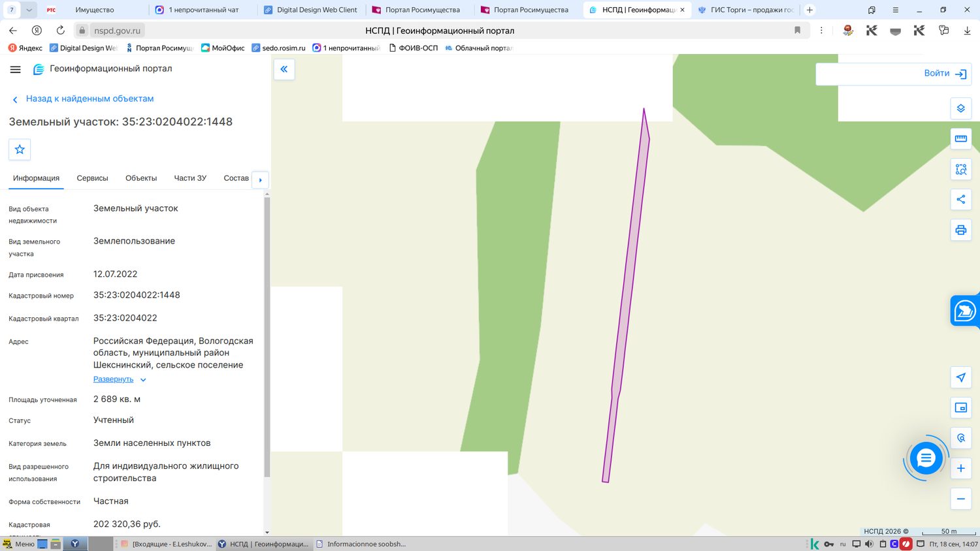
Task: Open area object search tool
Action: [960, 169]
